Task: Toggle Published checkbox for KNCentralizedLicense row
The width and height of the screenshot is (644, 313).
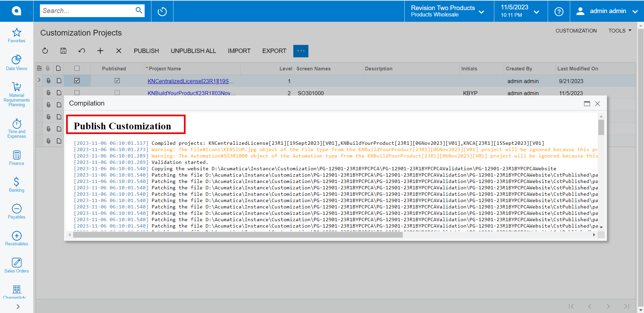Action: pyautogui.click(x=117, y=81)
